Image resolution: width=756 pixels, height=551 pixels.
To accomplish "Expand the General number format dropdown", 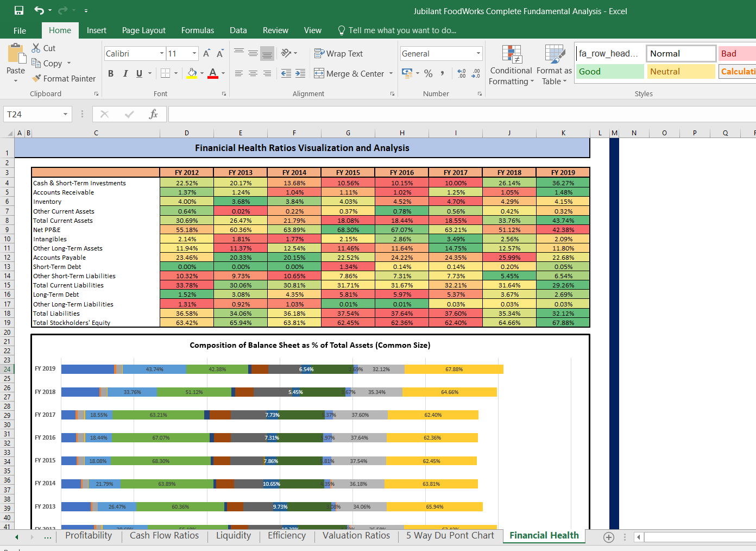I will (478, 53).
